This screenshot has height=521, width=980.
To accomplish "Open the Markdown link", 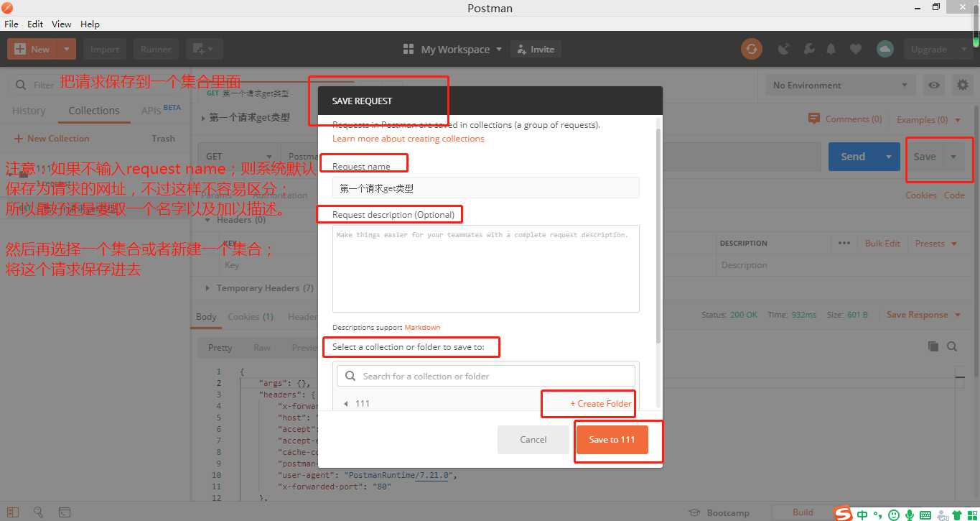I will click(x=422, y=328).
